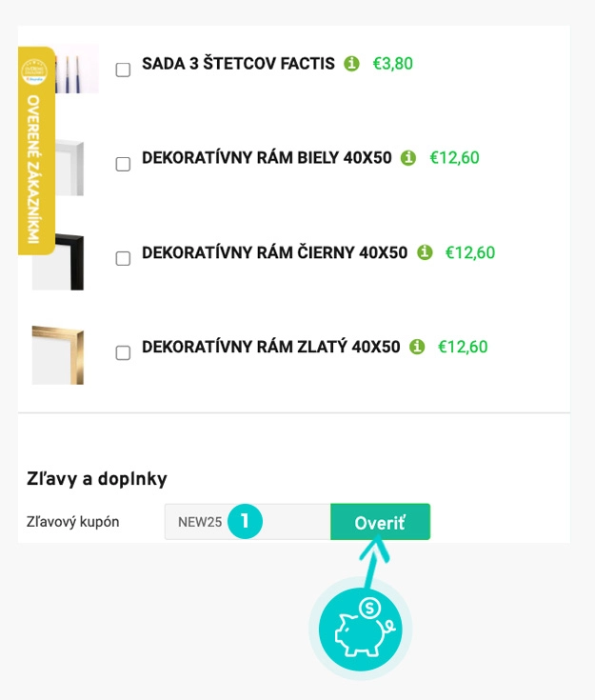The height and width of the screenshot is (700, 595).
Task: Tick the Dekoratívny rám biely 40x50 checkbox
Action: [x=123, y=164]
